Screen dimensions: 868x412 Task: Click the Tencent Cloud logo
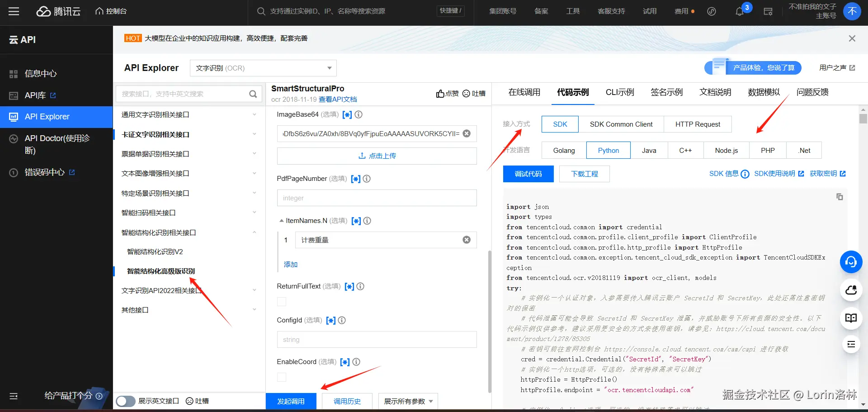click(x=58, y=11)
